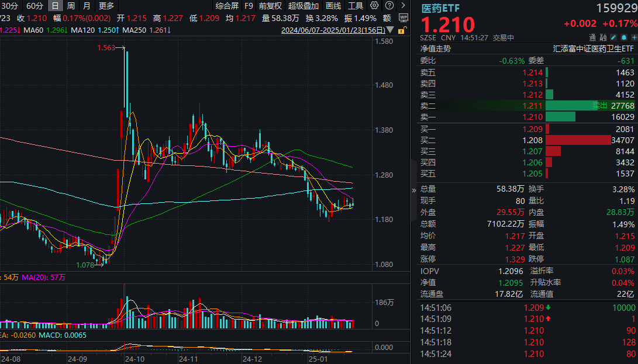Click the 融 margin trading badge beside CNY
638x364 pixels.
point(603,37)
